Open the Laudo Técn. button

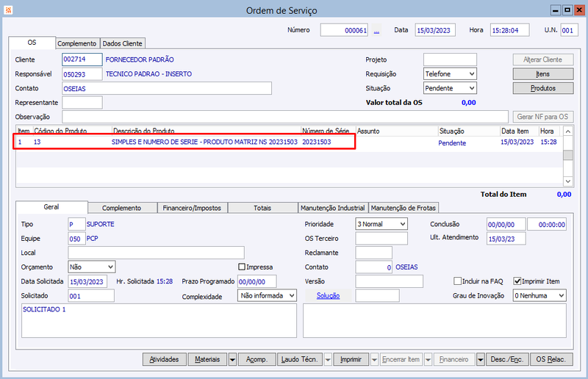coord(300,359)
